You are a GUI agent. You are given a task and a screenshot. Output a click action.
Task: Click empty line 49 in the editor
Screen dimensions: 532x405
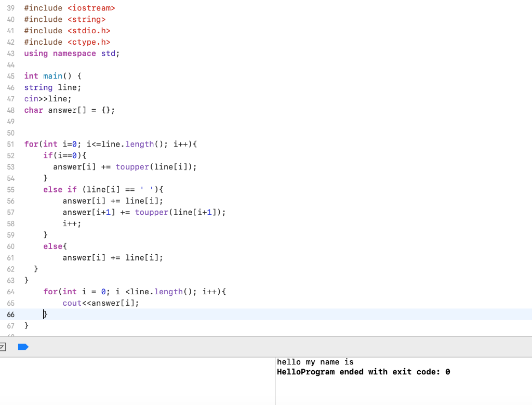(x=52, y=121)
